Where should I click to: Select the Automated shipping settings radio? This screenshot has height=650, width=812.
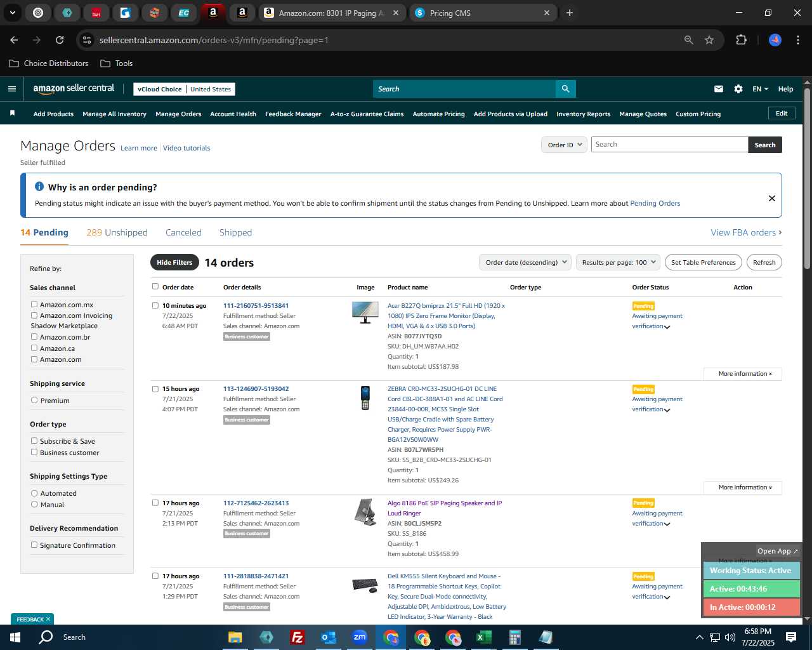[x=34, y=493]
